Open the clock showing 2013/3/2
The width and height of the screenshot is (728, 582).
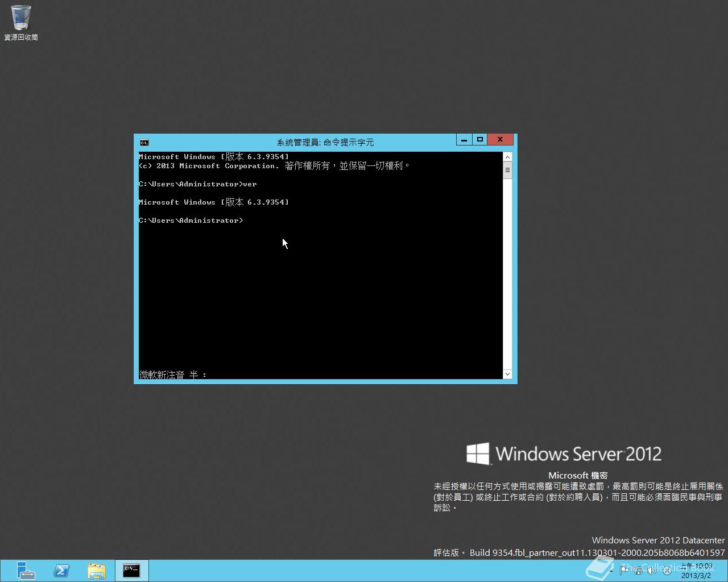[697, 571]
